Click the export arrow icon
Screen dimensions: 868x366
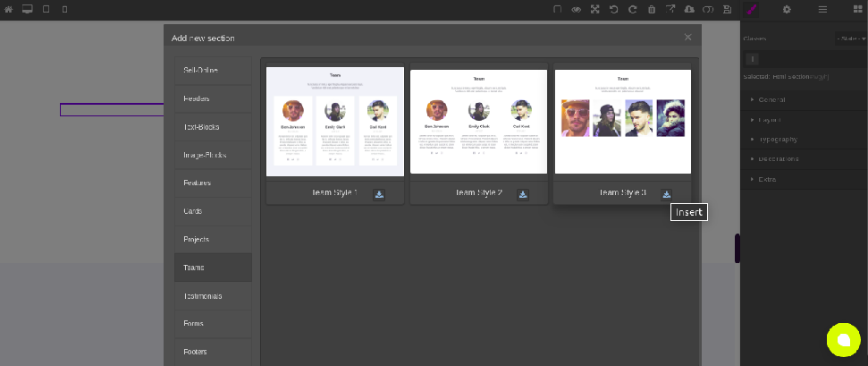coord(670,10)
